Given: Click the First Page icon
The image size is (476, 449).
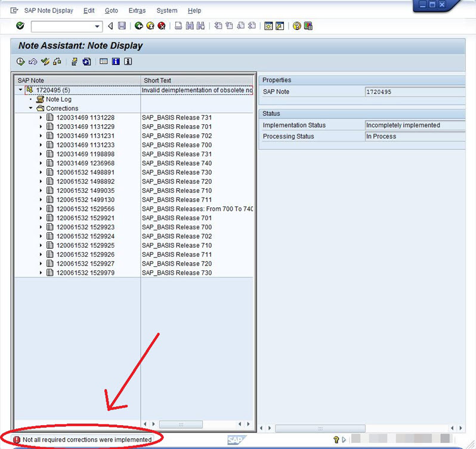Looking at the screenshot, I should click(218, 26).
